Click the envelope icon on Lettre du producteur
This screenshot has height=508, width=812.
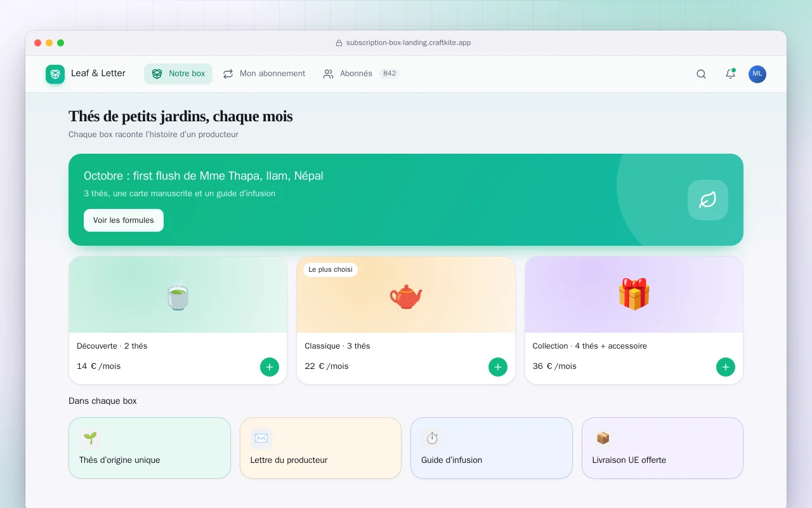point(261,438)
